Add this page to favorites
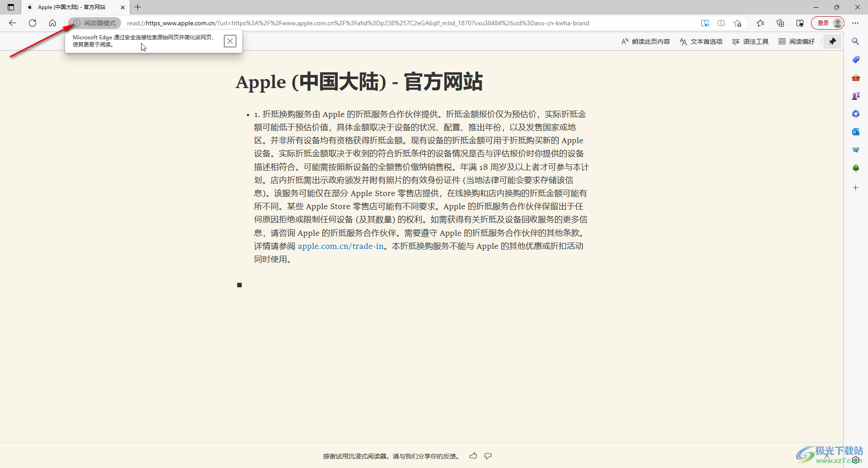This screenshot has height=468, width=868. click(x=738, y=23)
